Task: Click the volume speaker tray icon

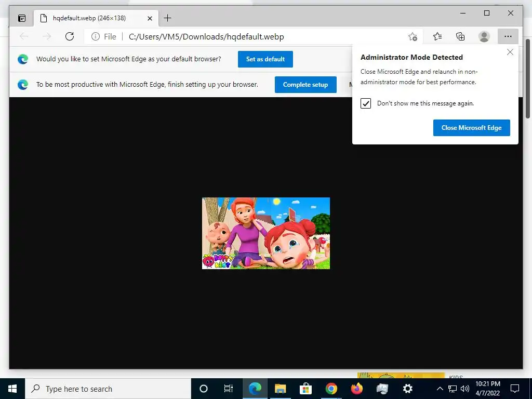Action: click(x=465, y=389)
